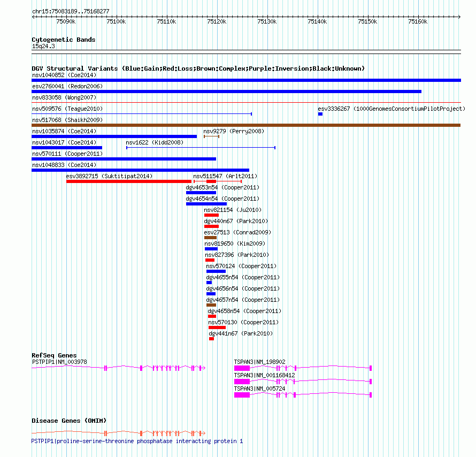The width and height of the screenshot is (476, 457).
Task: Click the nsv1043017 (Coe2014) gain bar
Action: click(x=67, y=148)
